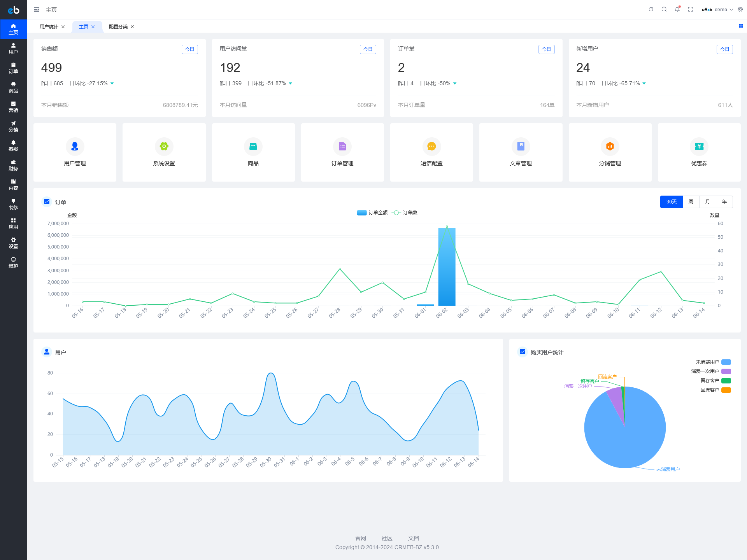This screenshot has height=560, width=747.
Task: Open 用户管理 shortcut icon
Action: [75, 146]
